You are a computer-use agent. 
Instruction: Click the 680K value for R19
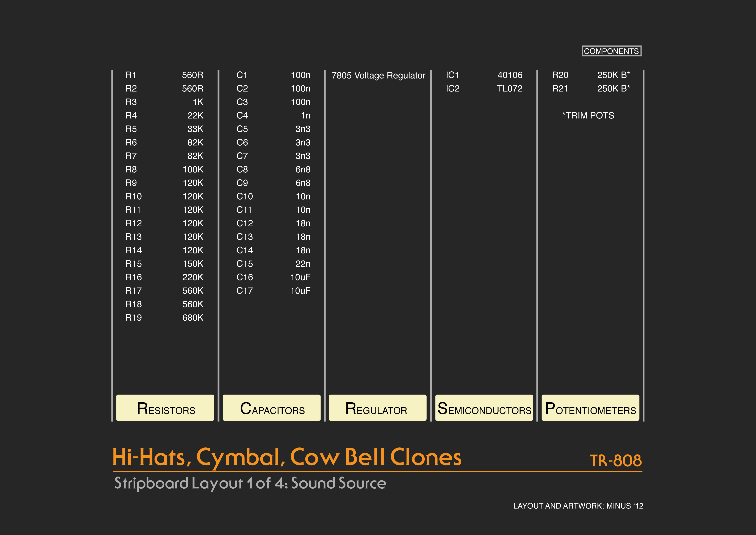pos(193,318)
